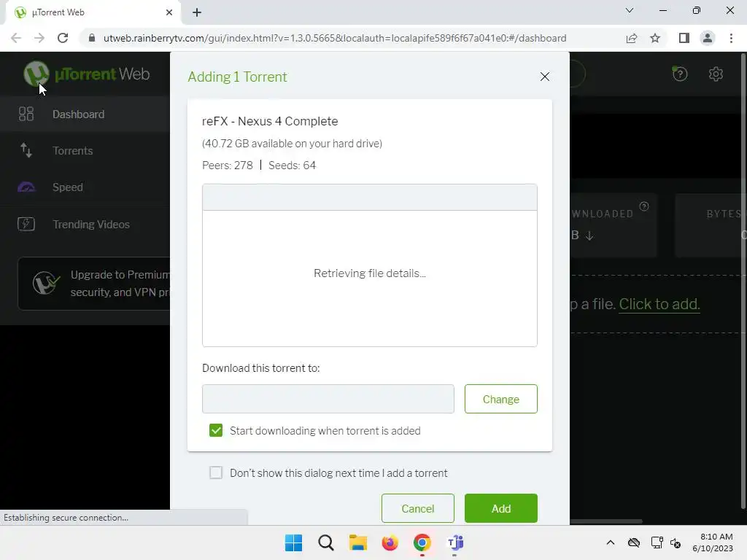Click '40.72 GB available' text
747x560 pixels.
point(292,144)
